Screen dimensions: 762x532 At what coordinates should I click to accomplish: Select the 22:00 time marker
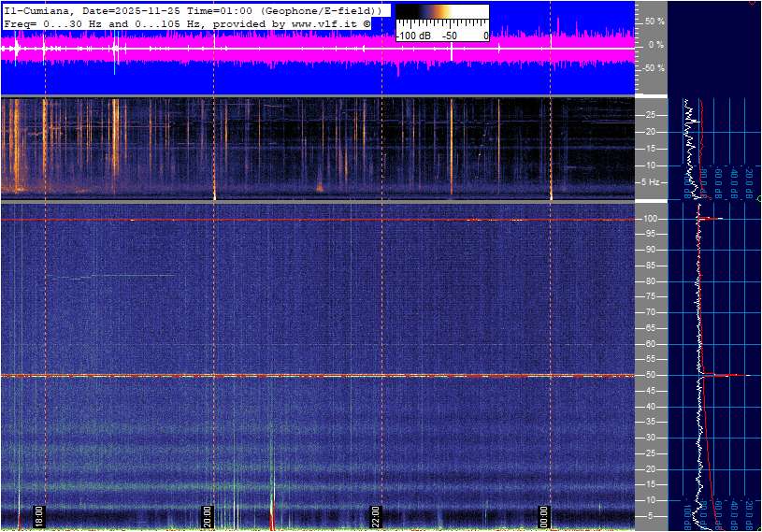click(x=376, y=516)
